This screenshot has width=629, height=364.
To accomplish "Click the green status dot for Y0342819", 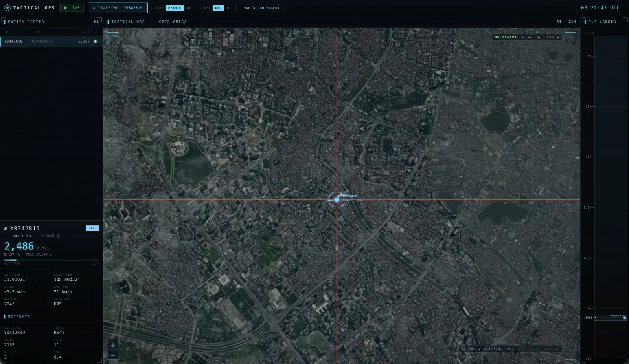I will [x=95, y=41].
